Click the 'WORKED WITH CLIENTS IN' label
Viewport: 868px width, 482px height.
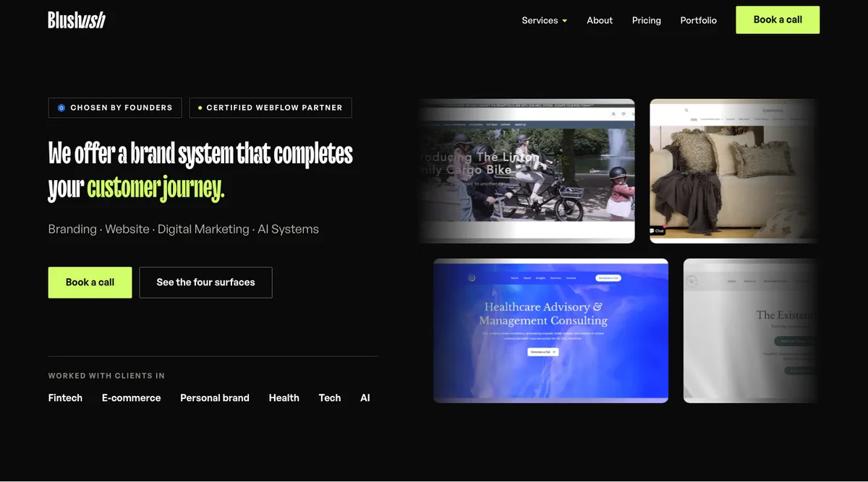click(x=106, y=376)
